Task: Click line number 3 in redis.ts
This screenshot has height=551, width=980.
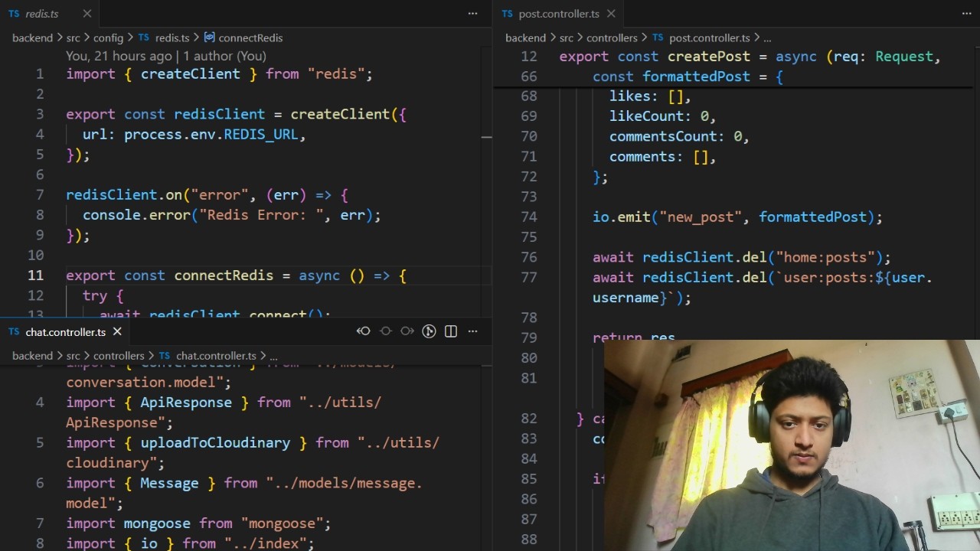Action: coord(40,114)
